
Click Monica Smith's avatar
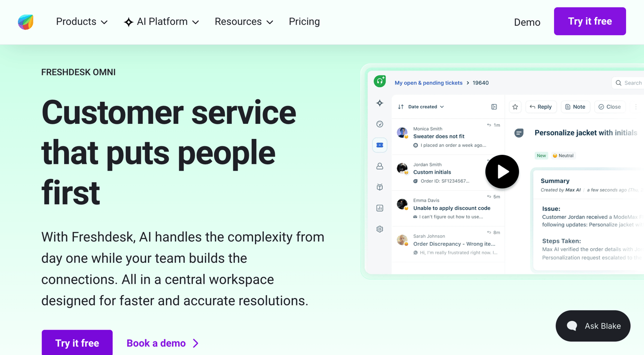tap(402, 132)
